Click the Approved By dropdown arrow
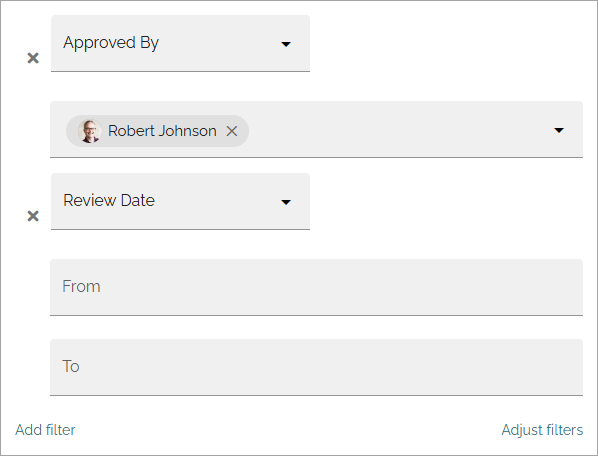This screenshot has height=456, width=598. pyautogui.click(x=286, y=44)
